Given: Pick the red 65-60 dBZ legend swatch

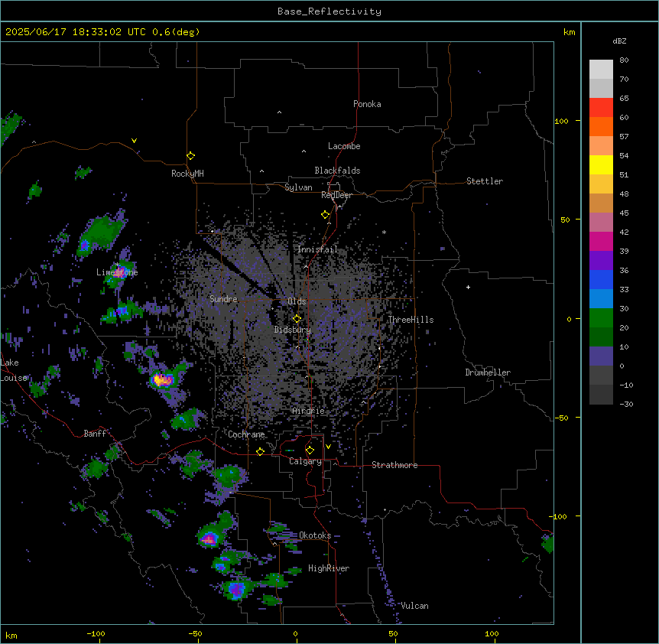Looking at the screenshot, I should (601, 108).
